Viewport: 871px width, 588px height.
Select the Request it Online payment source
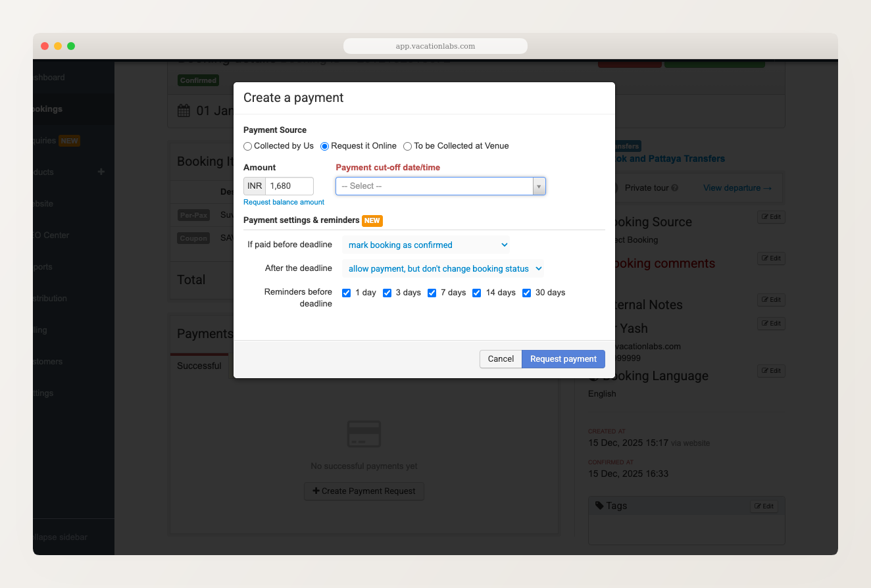pos(324,146)
